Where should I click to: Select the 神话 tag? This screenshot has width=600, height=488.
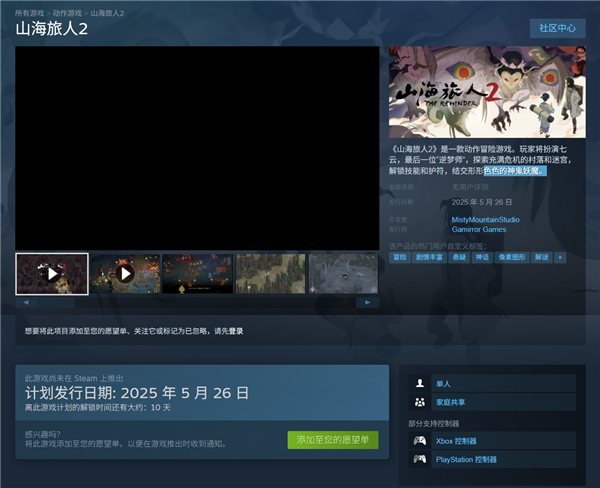tap(482, 257)
